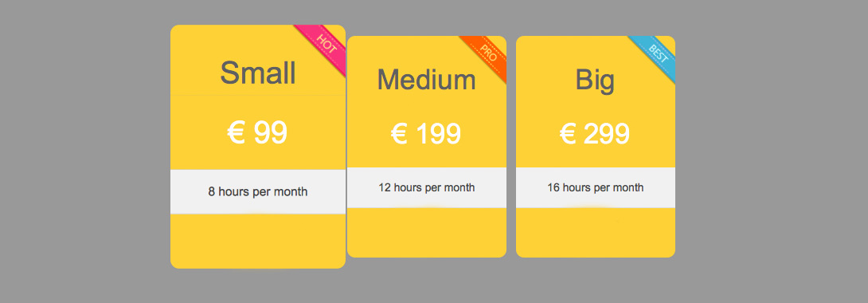
Task: Select the Big plan heading
Action: click(595, 81)
